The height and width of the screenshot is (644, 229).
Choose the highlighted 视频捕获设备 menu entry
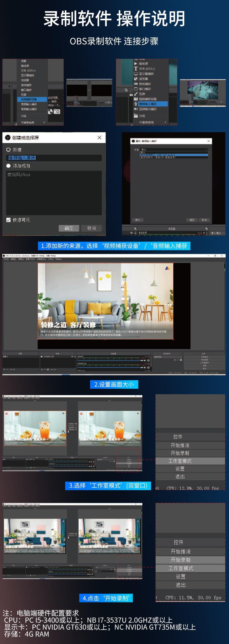coord(29,99)
